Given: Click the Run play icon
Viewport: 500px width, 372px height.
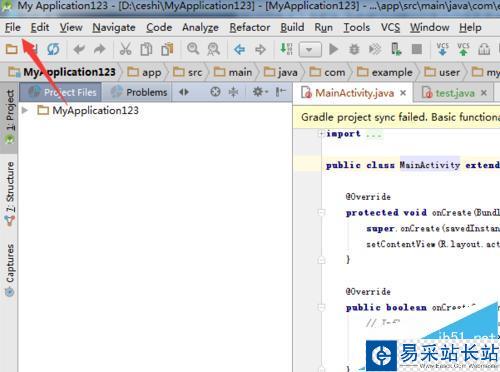Looking at the screenshot, I should pyautogui.click(x=333, y=49).
